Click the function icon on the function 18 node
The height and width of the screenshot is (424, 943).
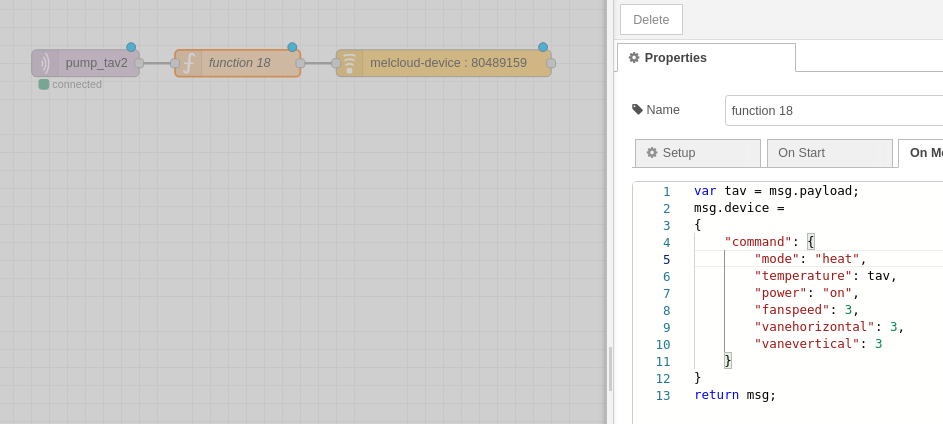click(x=189, y=63)
